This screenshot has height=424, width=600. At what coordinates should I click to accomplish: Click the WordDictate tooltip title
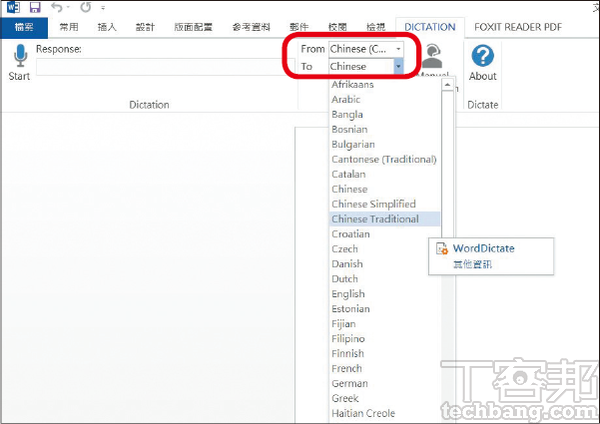[x=484, y=248]
